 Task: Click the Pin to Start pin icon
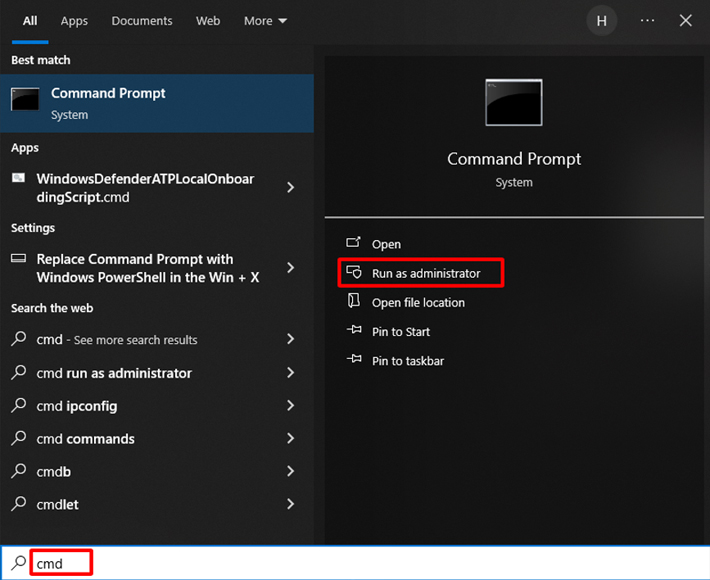pyautogui.click(x=353, y=331)
